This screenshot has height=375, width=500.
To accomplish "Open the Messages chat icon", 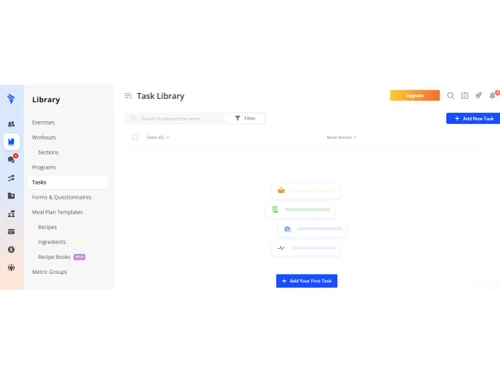I will (12, 159).
